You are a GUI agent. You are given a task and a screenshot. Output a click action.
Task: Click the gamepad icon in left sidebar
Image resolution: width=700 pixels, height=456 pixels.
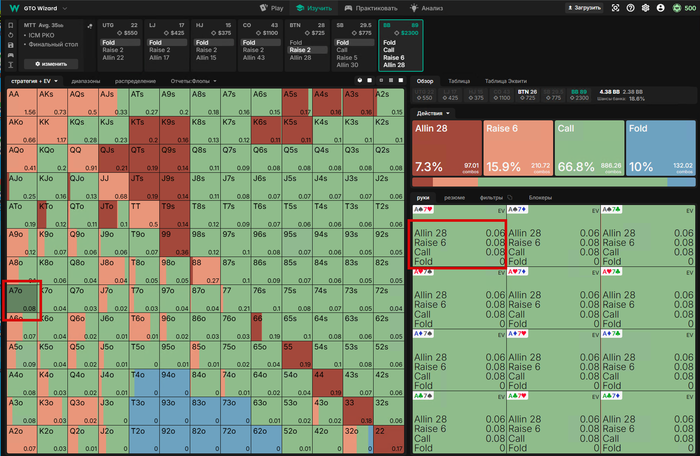[11, 55]
